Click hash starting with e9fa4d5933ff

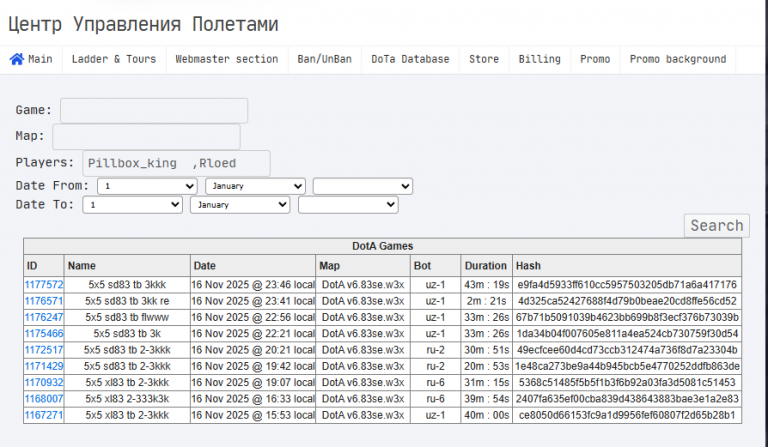tap(627, 285)
